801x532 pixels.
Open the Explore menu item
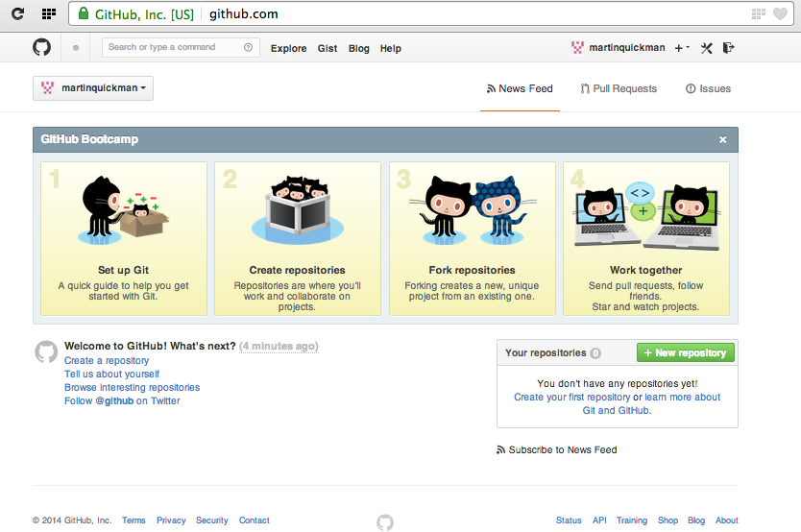[x=289, y=49]
